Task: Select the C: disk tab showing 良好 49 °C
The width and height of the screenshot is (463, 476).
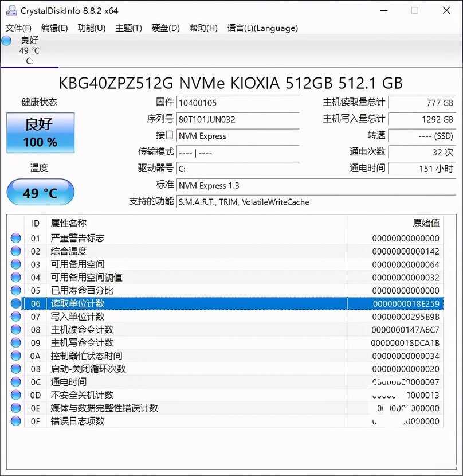Action: coord(29,50)
